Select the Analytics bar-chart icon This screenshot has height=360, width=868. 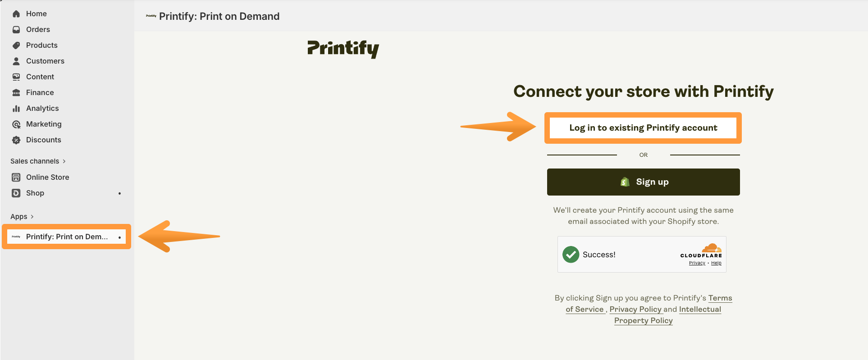[16, 108]
